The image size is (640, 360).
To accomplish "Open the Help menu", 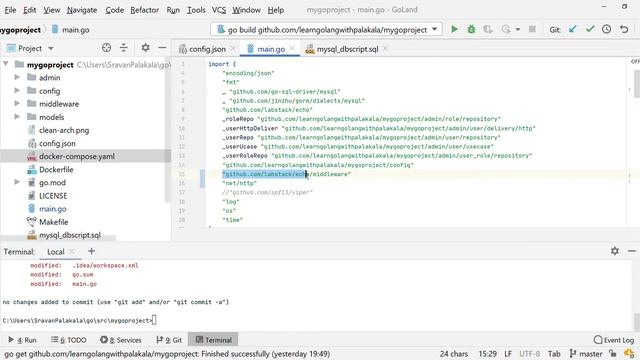I will [276, 10].
